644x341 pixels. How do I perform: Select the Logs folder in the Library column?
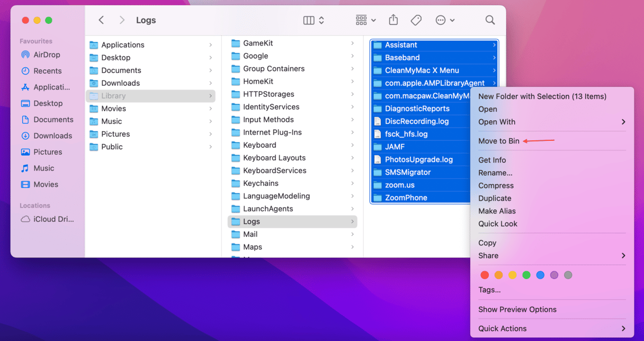coord(292,221)
